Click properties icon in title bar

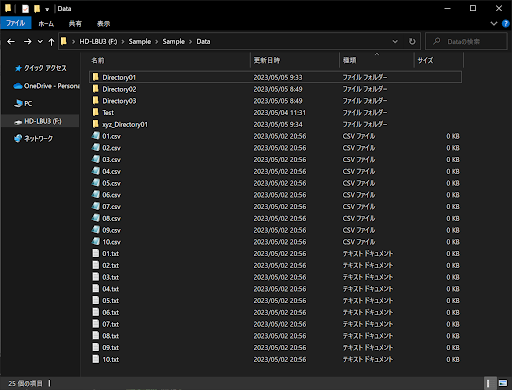pos(26,9)
